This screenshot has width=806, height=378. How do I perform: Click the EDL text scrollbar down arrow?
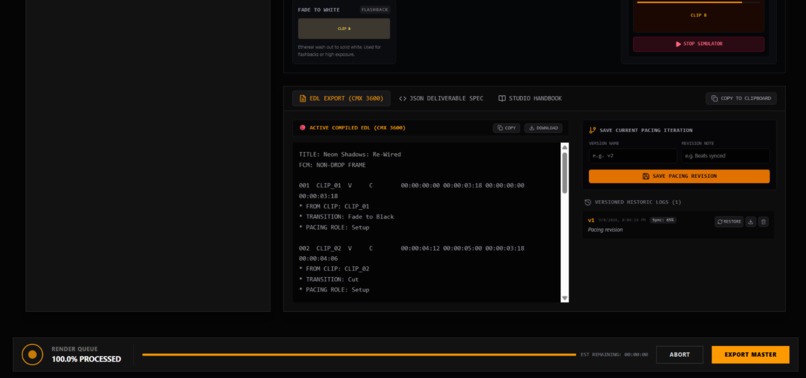click(x=565, y=298)
